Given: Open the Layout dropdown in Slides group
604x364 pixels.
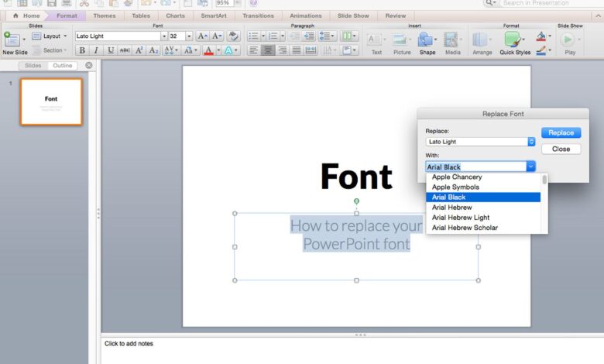Looking at the screenshot, I should point(51,36).
